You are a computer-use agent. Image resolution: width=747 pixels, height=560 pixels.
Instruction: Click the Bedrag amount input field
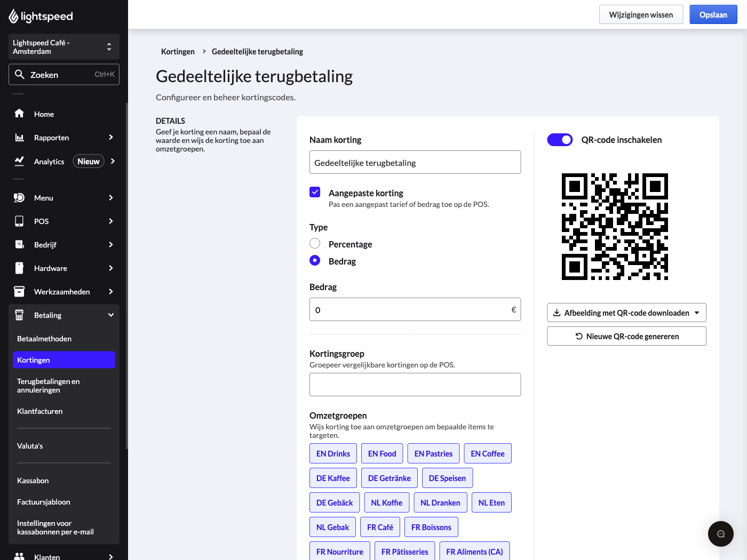[x=415, y=309]
